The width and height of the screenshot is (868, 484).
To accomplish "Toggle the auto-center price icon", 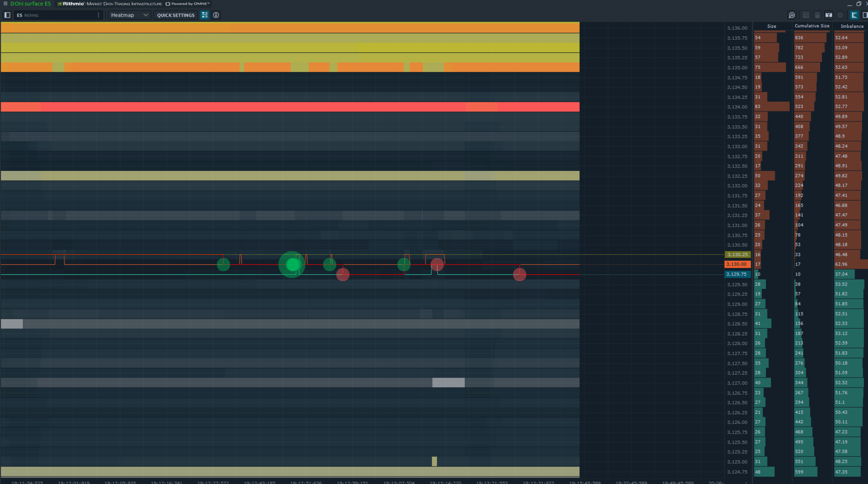I will point(205,15).
